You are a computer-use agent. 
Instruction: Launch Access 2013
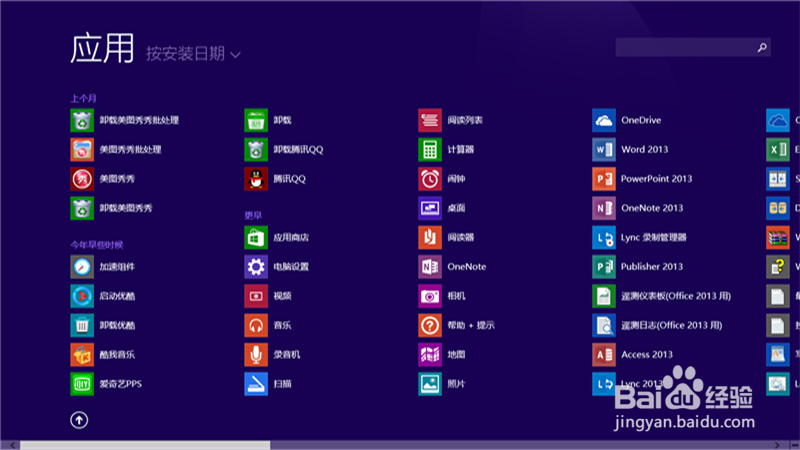pyautogui.click(x=604, y=355)
